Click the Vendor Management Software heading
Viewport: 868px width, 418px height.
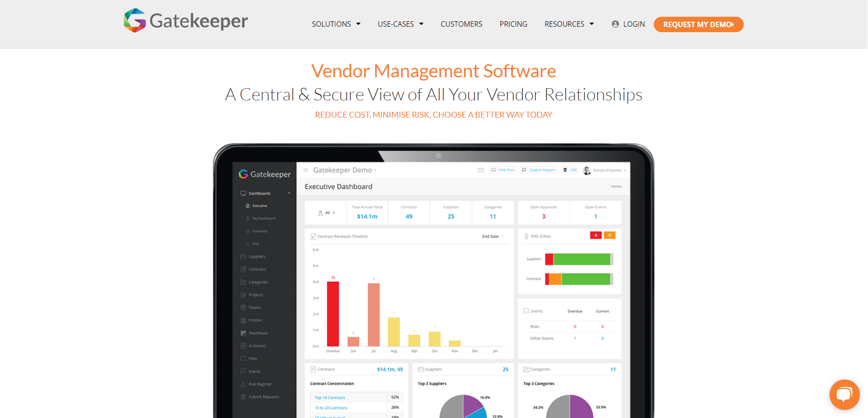coord(434,71)
